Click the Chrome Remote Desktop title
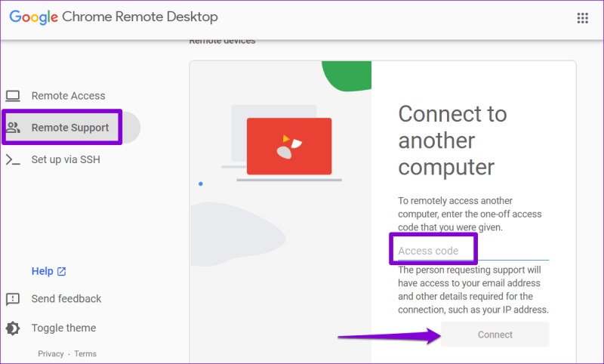This screenshot has height=364, width=604. point(140,17)
